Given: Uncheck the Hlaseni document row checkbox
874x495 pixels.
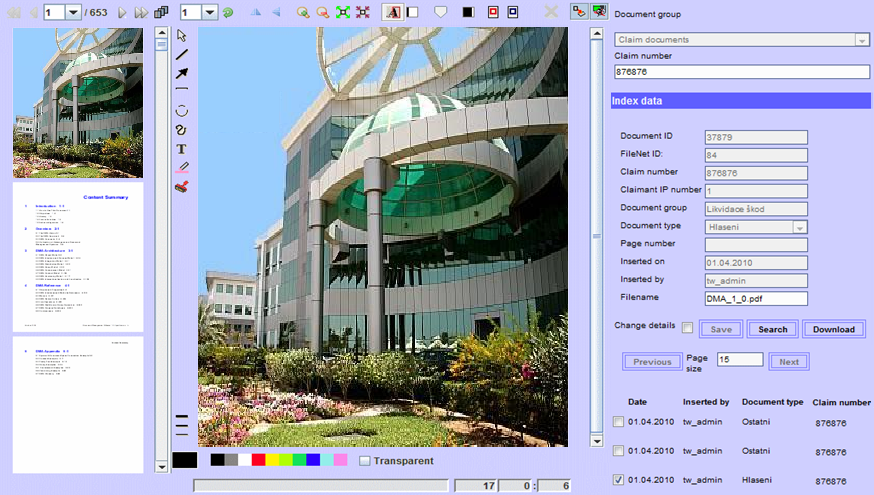Looking at the screenshot, I should click(x=618, y=480).
